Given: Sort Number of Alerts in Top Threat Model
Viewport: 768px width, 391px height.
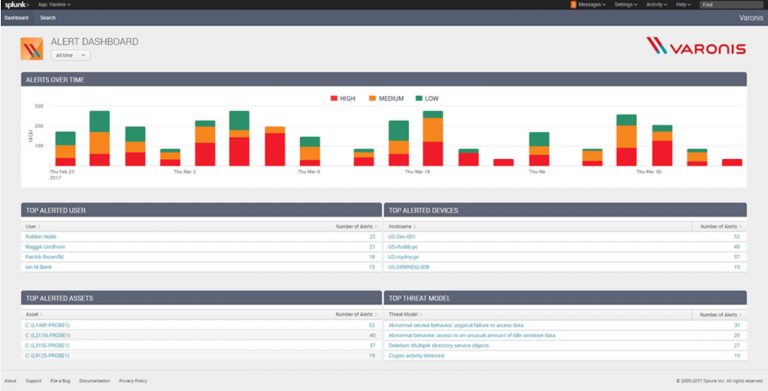Looking at the screenshot, I should [x=720, y=315].
